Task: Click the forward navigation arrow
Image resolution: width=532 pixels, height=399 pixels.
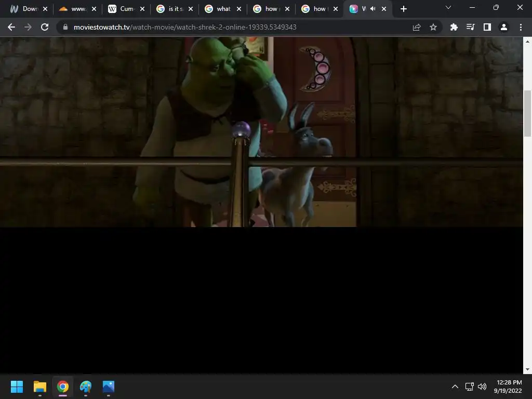Action: 28,27
